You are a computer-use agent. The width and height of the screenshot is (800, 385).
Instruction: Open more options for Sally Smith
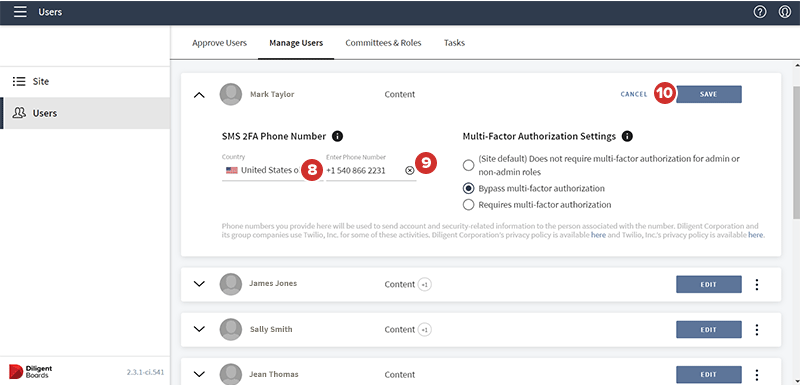(757, 330)
